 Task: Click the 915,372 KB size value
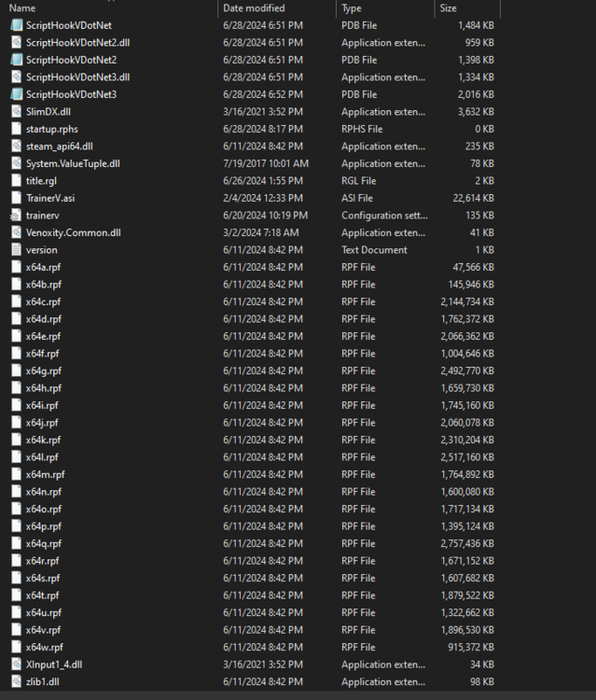471,648
